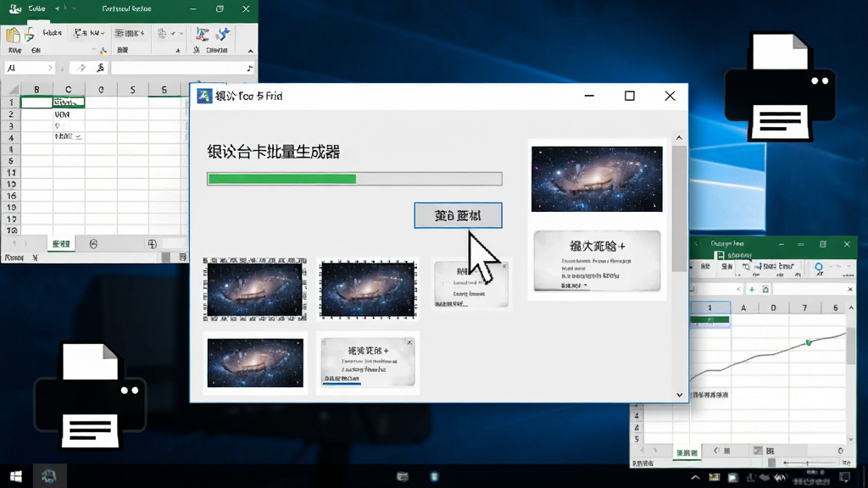Click the save icon in right Excel window header
The image size is (868, 488).
(720, 256)
